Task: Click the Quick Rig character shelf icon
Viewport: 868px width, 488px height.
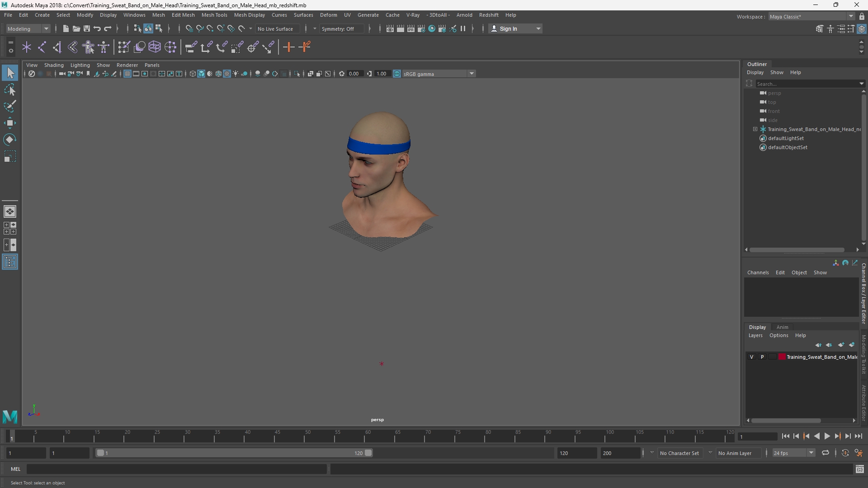Action: tap(89, 47)
